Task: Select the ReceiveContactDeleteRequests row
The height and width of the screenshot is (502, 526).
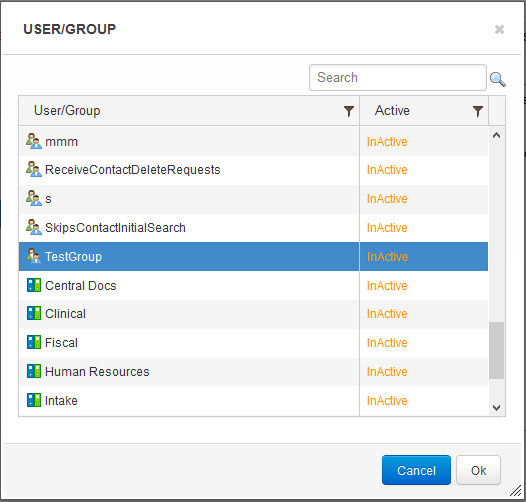Action: 253,170
